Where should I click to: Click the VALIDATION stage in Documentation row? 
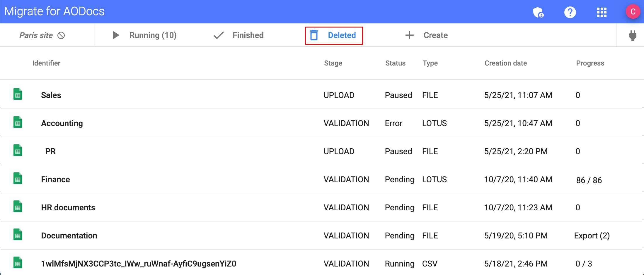(346, 236)
